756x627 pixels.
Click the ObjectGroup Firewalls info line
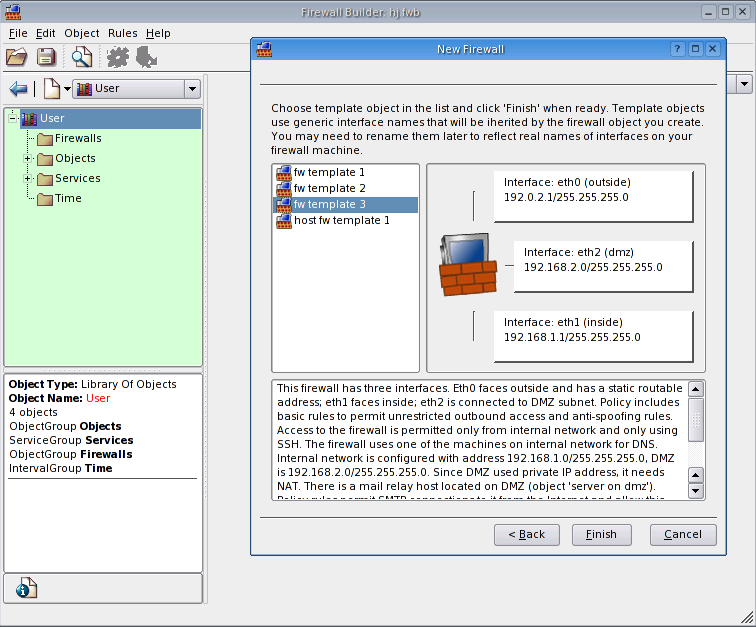[x=70, y=454]
